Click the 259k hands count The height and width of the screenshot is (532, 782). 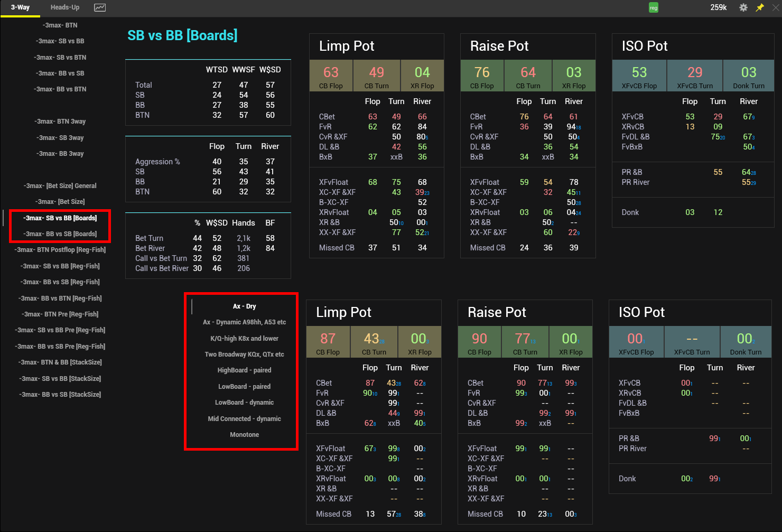click(x=718, y=7)
